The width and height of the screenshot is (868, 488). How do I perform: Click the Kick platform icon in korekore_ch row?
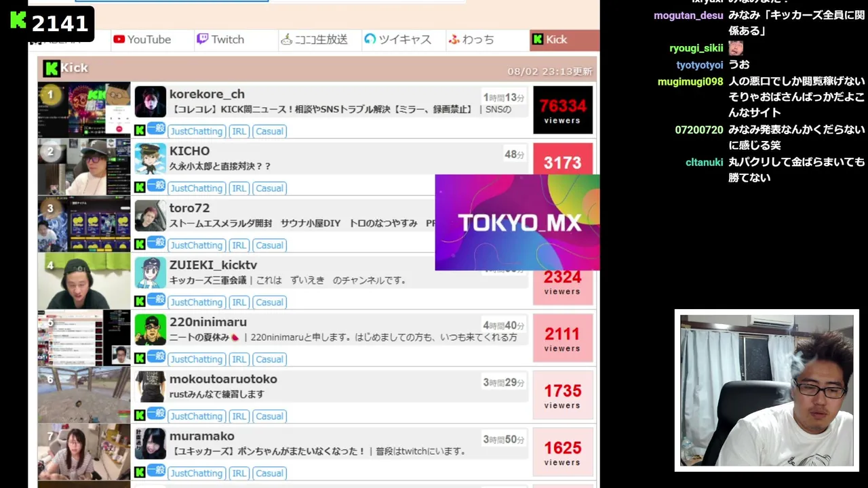[x=140, y=131]
